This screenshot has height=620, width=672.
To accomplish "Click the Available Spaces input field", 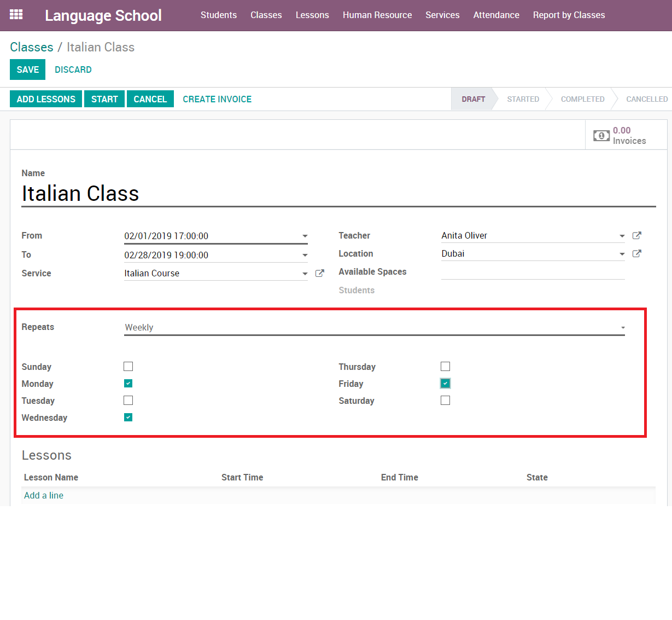I will [x=532, y=272].
